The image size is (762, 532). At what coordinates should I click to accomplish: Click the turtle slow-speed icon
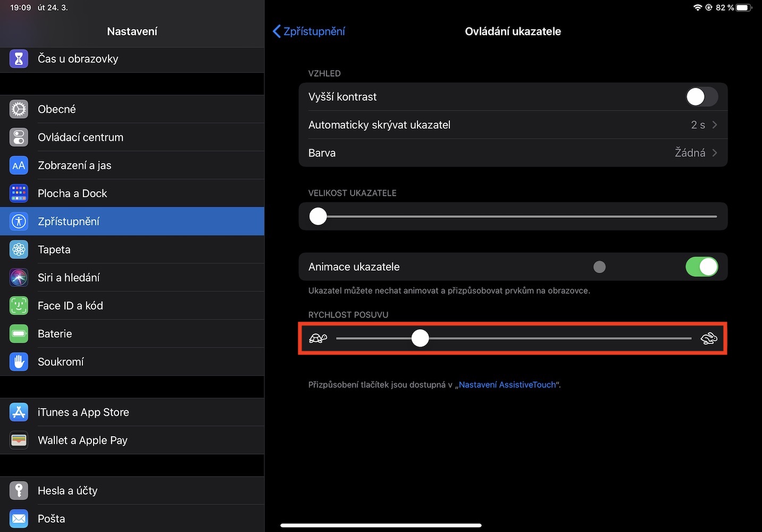coord(318,338)
